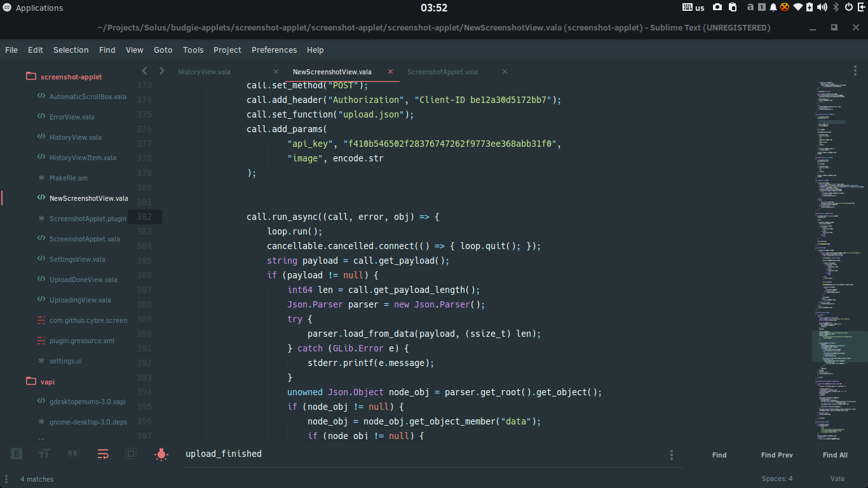868x488 pixels.
Task: Click red lines icon beside plugin.gresource.xml
Action: pyautogui.click(x=41, y=341)
